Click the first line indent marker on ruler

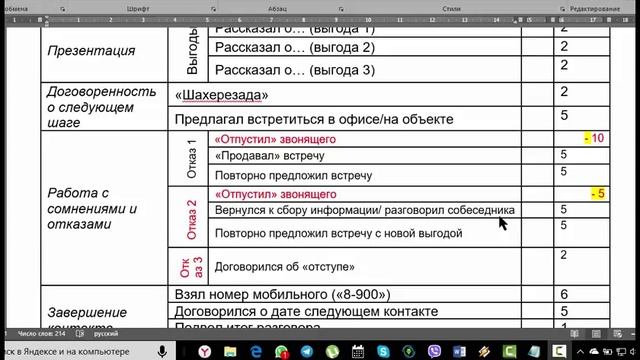tap(47, 18)
